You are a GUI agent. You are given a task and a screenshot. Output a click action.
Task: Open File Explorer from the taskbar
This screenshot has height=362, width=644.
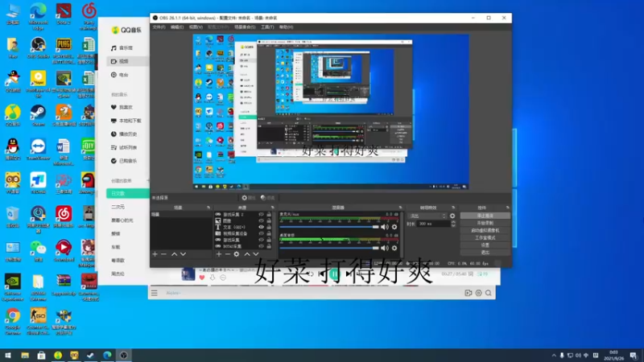(x=25, y=355)
